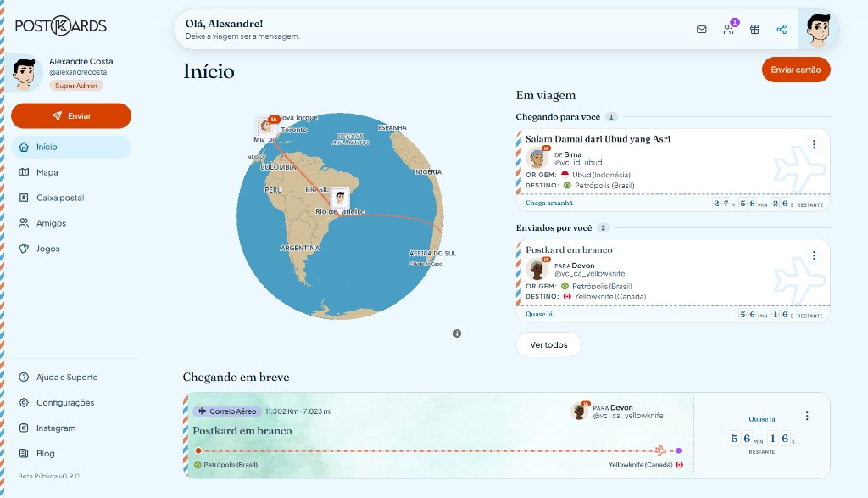Click the orange Enviar button in sidebar
868x498 pixels.
pyautogui.click(x=71, y=115)
